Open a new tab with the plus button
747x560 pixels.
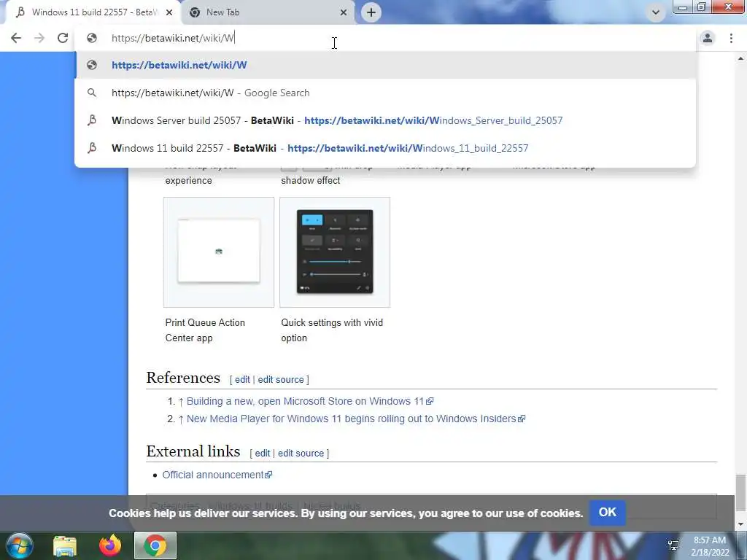[371, 12]
